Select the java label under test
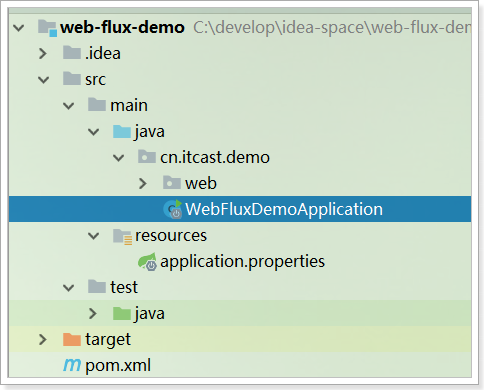This screenshot has width=484, height=390. click(x=150, y=314)
